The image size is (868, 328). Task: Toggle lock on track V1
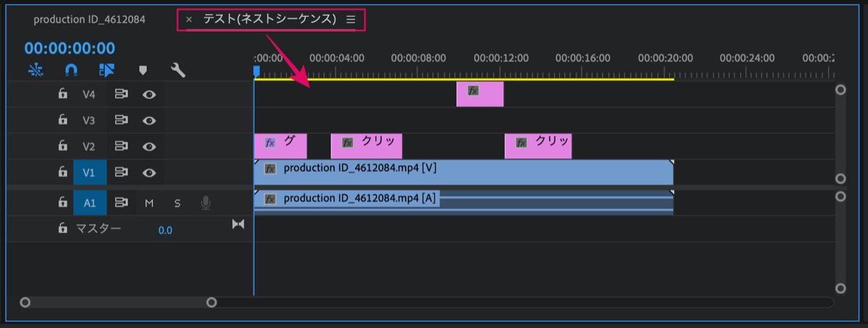pyautogui.click(x=63, y=172)
